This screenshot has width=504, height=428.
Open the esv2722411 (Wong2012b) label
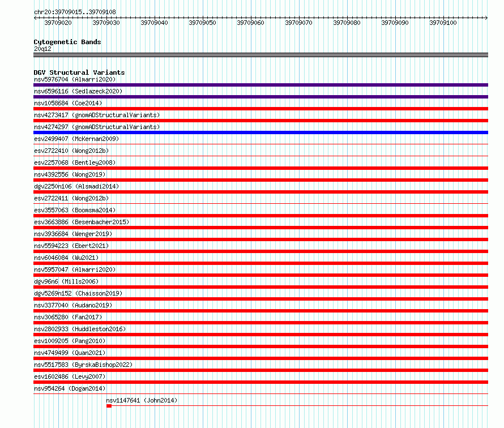(x=71, y=198)
